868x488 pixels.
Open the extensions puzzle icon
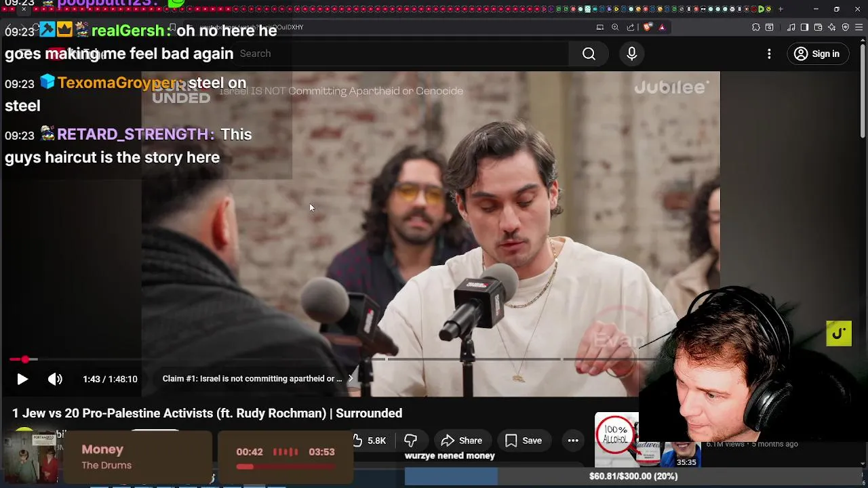point(756,27)
